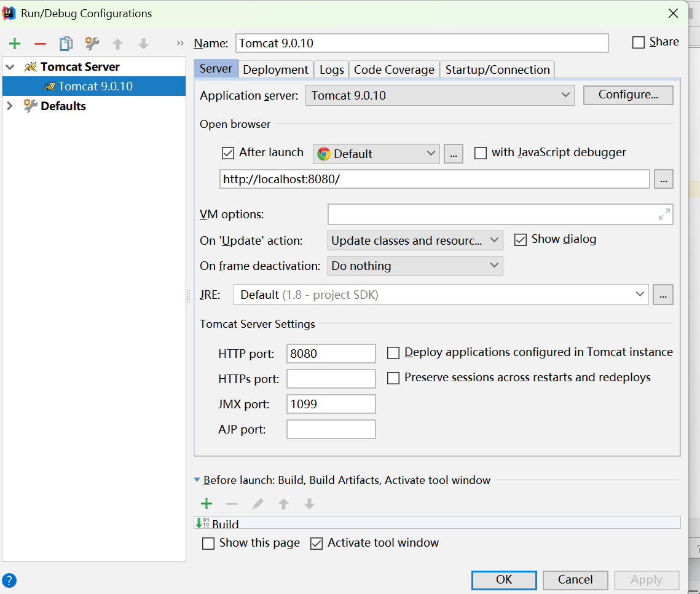Viewport: 700px width, 594px height.
Task: Click the Name input field
Action: pos(422,43)
